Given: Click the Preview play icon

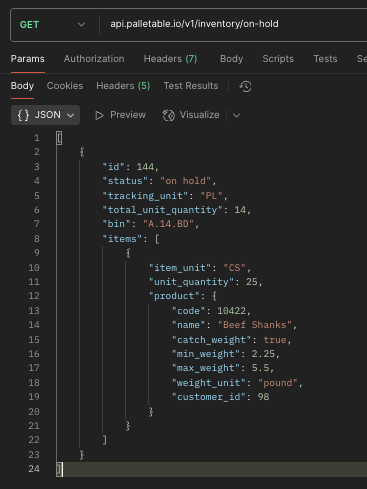Looking at the screenshot, I should tap(99, 115).
